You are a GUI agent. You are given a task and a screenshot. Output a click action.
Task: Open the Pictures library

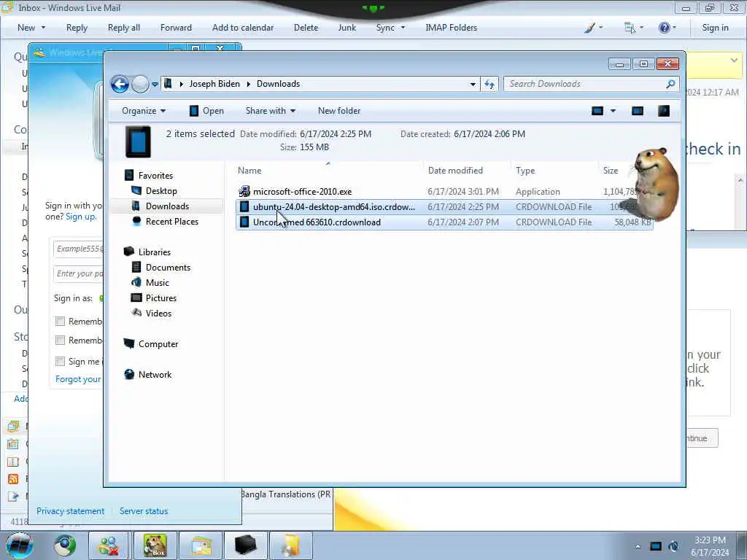click(x=161, y=297)
